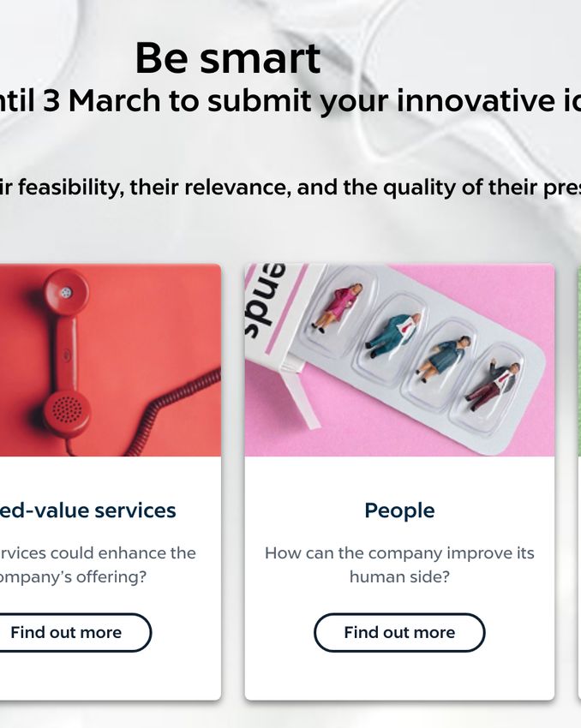Open the pink blister pack image
581x728 pixels.
coord(399,360)
